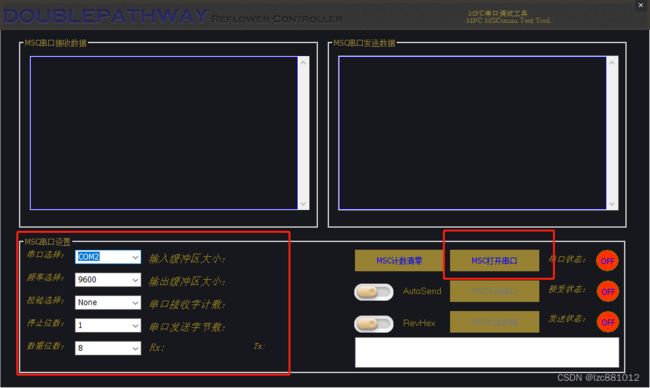The image size is (650, 388).
Task: Click the DOUBLEPATHWAY title text
Action: pyautogui.click(x=105, y=16)
